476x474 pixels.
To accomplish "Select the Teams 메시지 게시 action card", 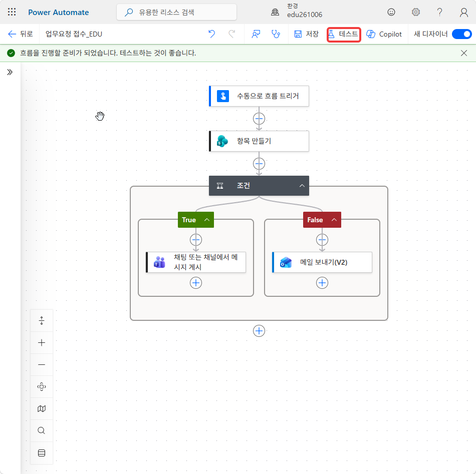I will (x=196, y=262).
